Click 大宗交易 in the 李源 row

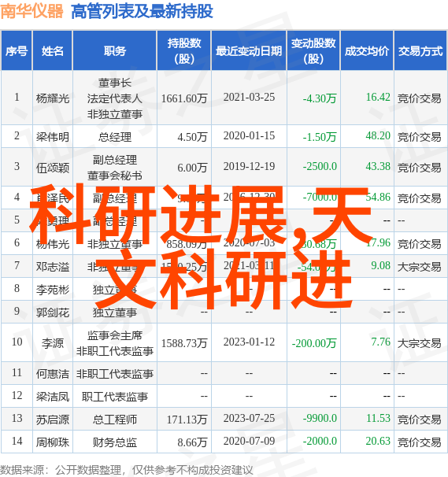pos(419,343)
